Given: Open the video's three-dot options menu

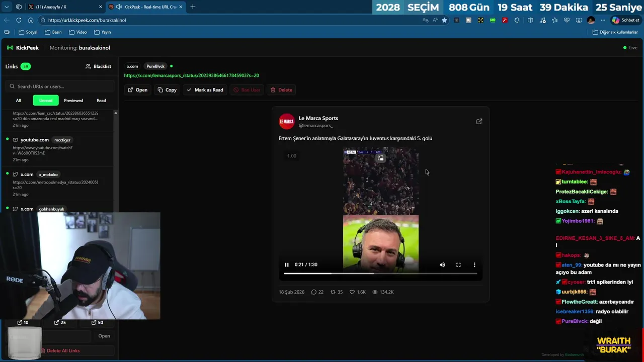Looking at the screenshot, I should [474, 264].
